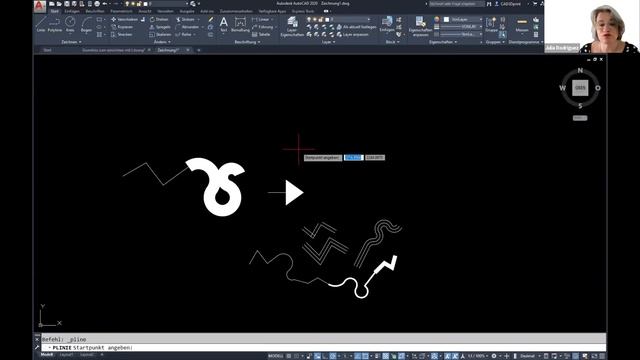Select the Polylinie tool in the ribbon

(55, 24)
